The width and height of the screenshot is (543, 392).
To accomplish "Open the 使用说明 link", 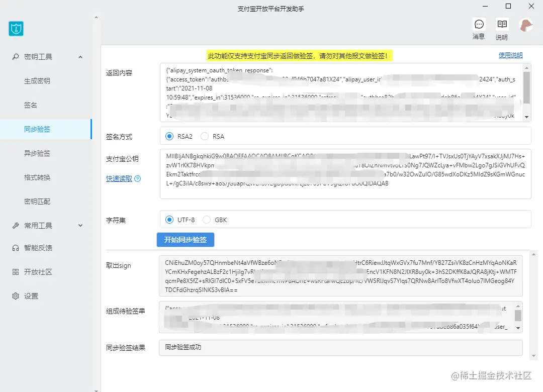I will tap(510, 55).
